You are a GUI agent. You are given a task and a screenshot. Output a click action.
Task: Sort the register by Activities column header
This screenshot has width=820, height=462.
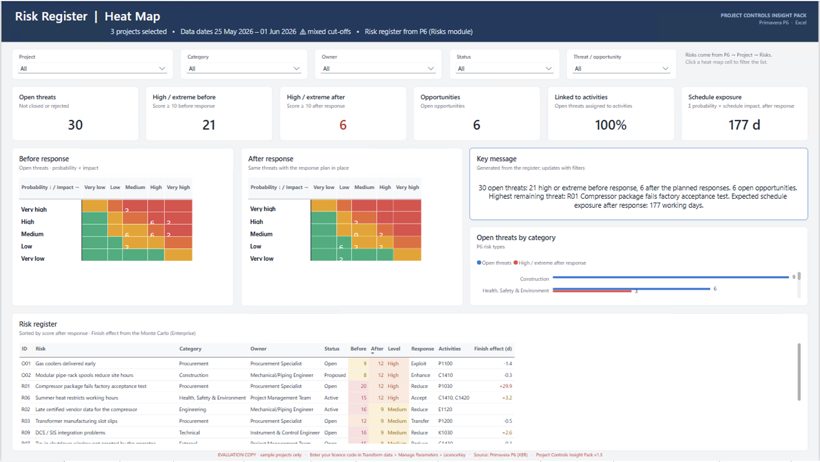(449, 348)
